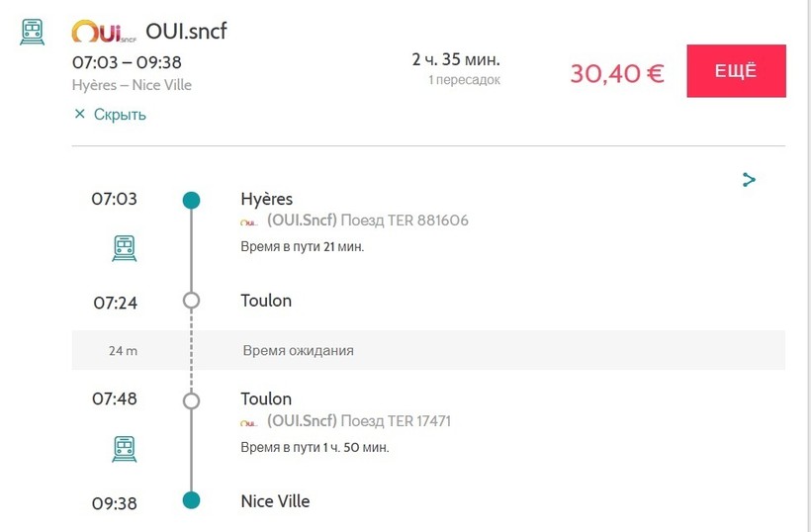Image resolution: width=811 pixels, height=532 pixels.
Task: Click the Nice Ville final stop dot
Action: [x=192, y=501]
